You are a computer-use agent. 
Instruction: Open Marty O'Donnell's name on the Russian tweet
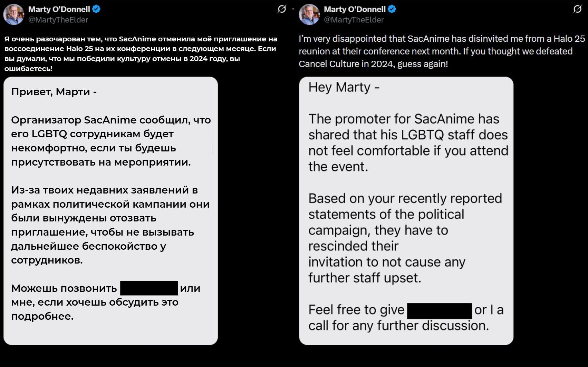point(59,9)
